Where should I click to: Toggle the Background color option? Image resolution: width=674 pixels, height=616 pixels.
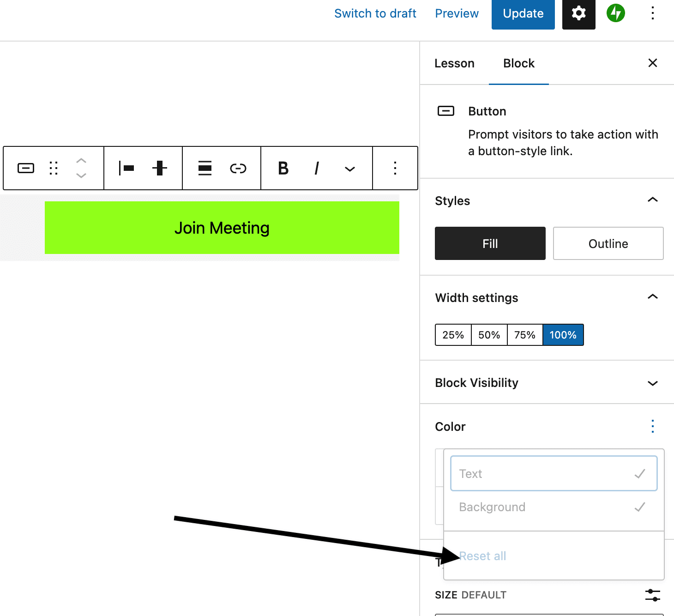pos(553,507)
